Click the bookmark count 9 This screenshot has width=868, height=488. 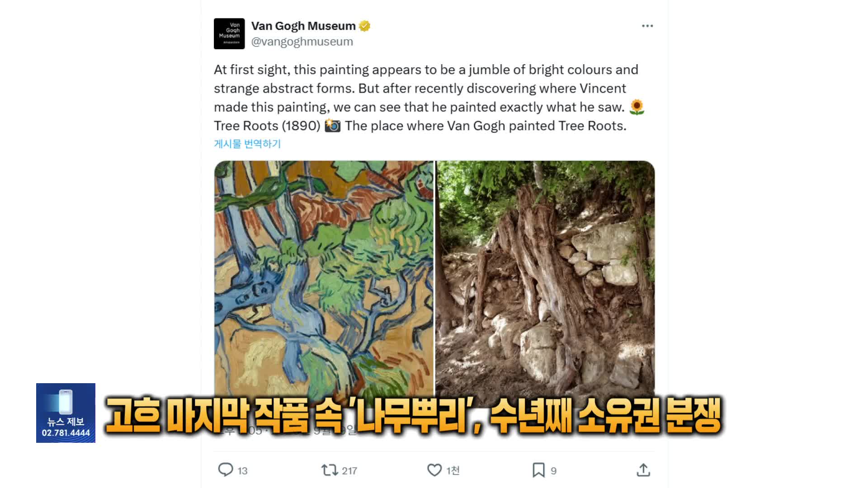pos(553,471)
